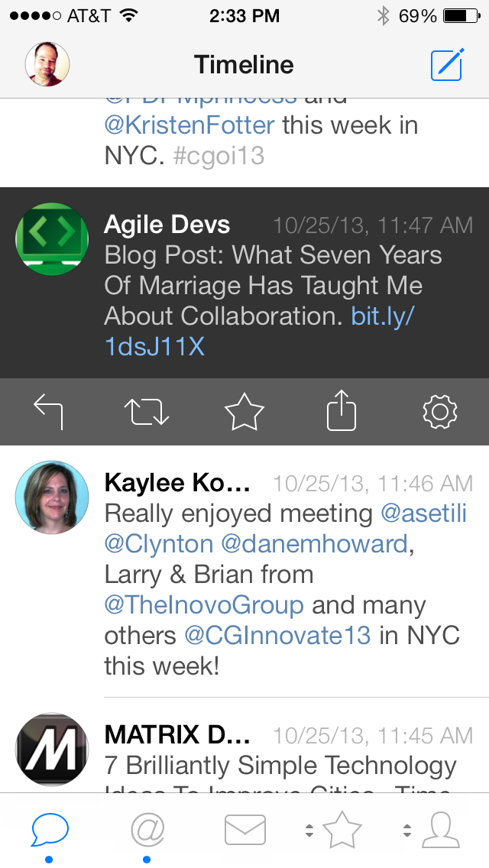Open the Mentions @ tab
Viewport: 489px width, 868px height.
[147, 830]
